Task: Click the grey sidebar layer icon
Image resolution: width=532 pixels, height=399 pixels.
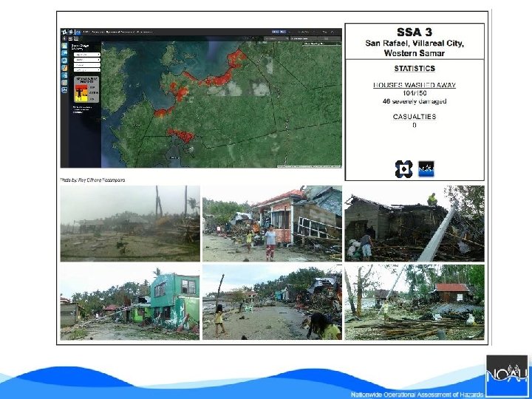Action: tap(64, 83)
